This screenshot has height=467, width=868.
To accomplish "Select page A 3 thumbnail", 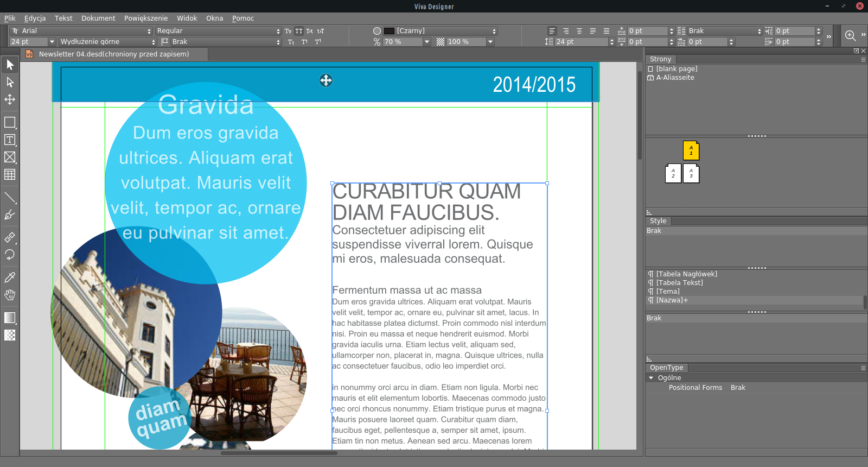I will pos(691,173).
